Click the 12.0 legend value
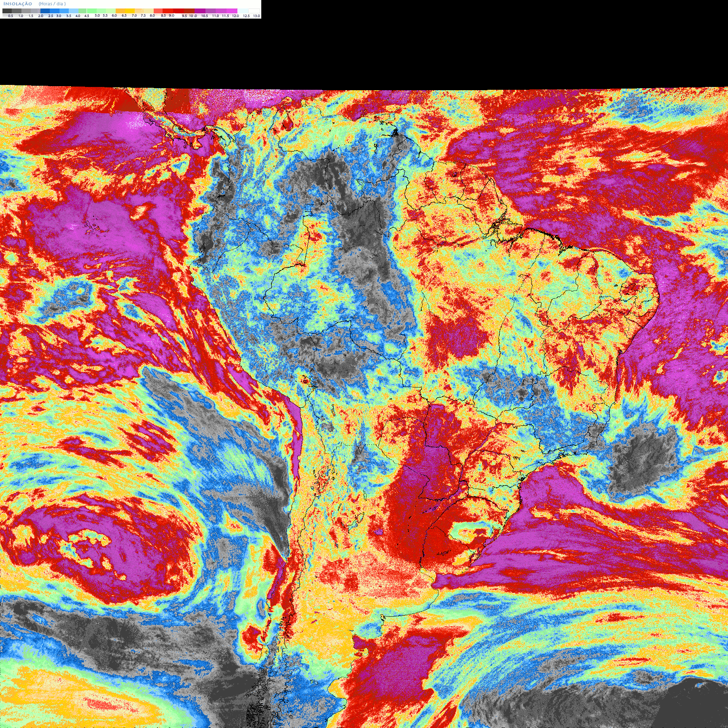The height and width of the screenshot is (728, 728). pyautogui.click(x=235, y=16)
